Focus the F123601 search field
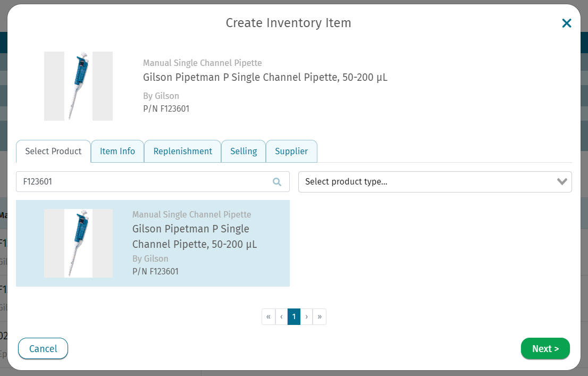 tap(153, 182)
